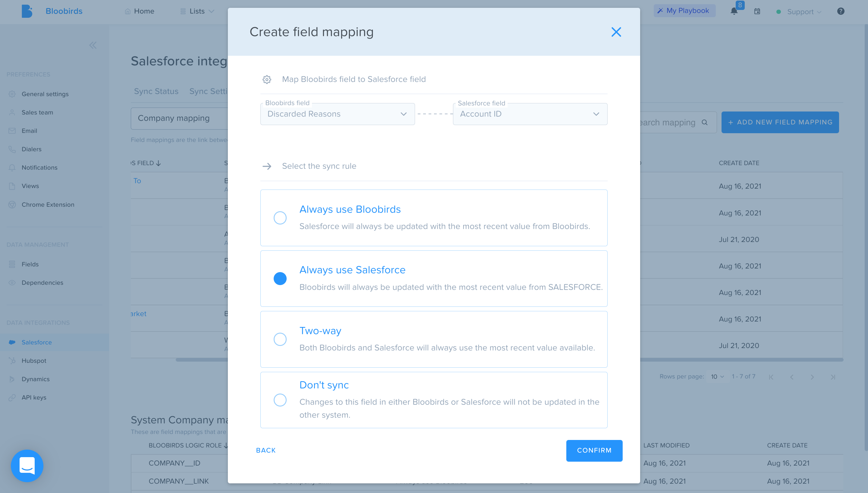
Task: Click the Dependencies eye icon
Action: 12,283
